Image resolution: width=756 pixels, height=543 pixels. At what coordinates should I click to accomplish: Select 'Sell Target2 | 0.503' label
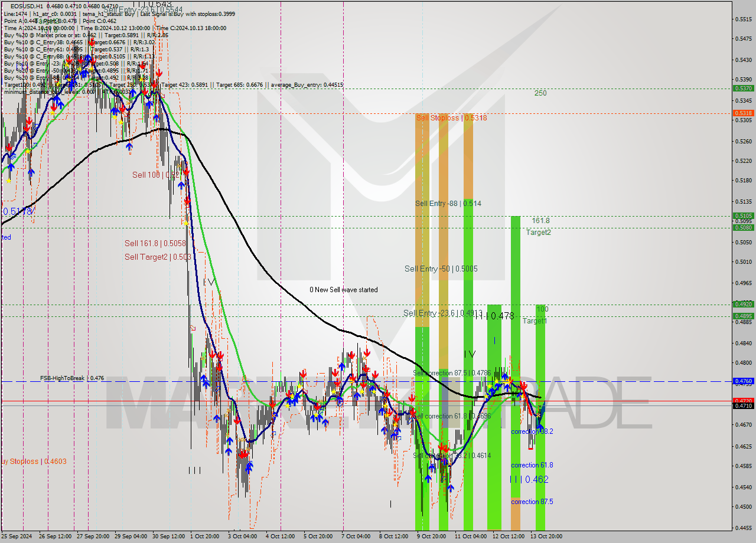tap(158, 257)
